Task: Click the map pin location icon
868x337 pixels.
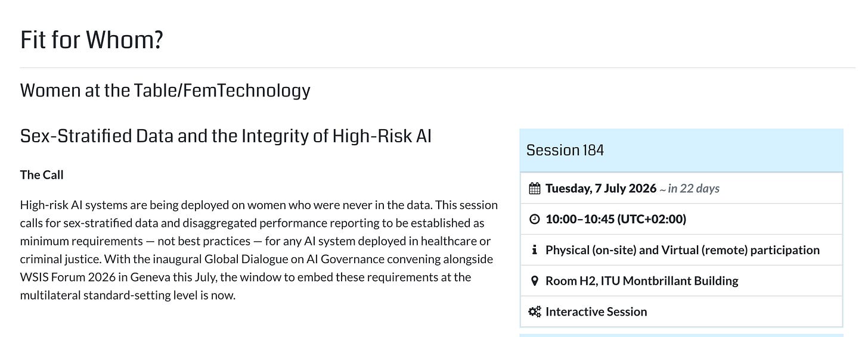Action: click(x=534, y=281)
